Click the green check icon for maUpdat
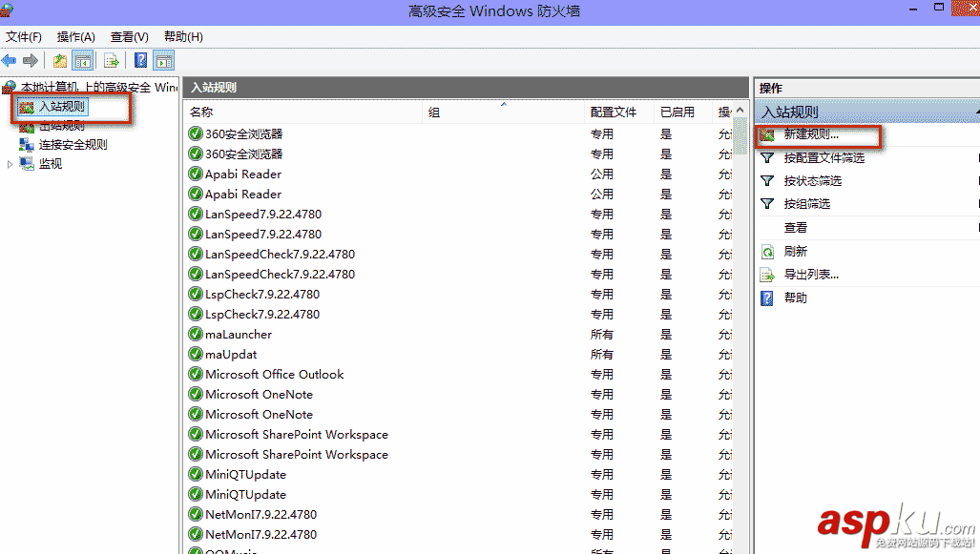 tap(196, 355)
